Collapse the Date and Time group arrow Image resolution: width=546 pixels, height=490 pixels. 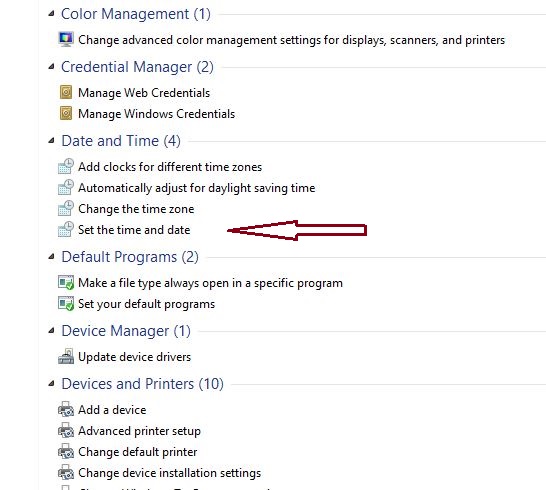coord(52,141)
